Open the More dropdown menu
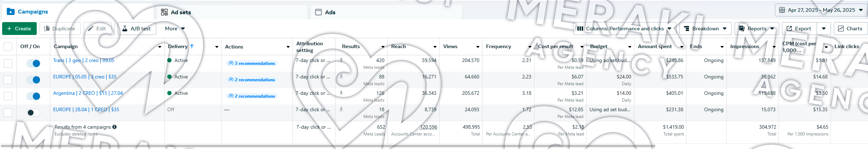Viewport: 868px width, 149px height. tap(175, 29)
